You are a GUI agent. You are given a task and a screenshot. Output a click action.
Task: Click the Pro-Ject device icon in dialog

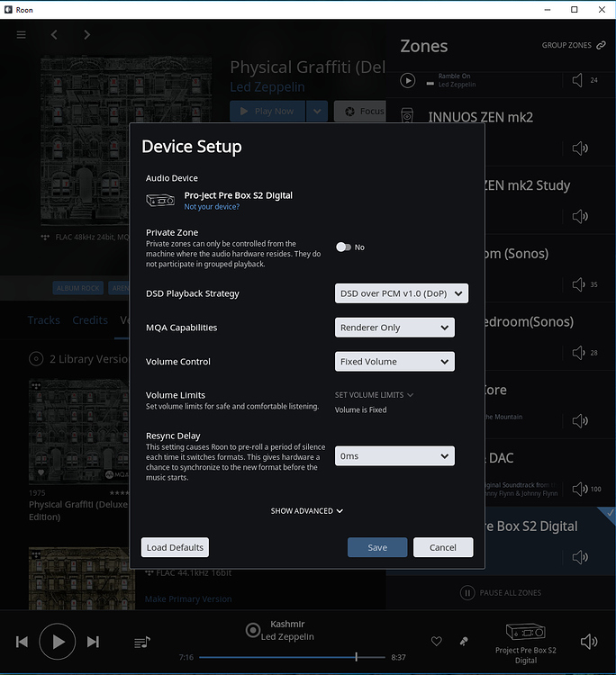coord(160,200)
